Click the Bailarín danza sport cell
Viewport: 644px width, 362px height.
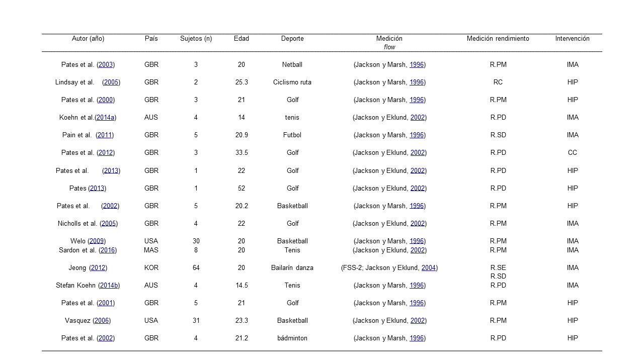292,268
